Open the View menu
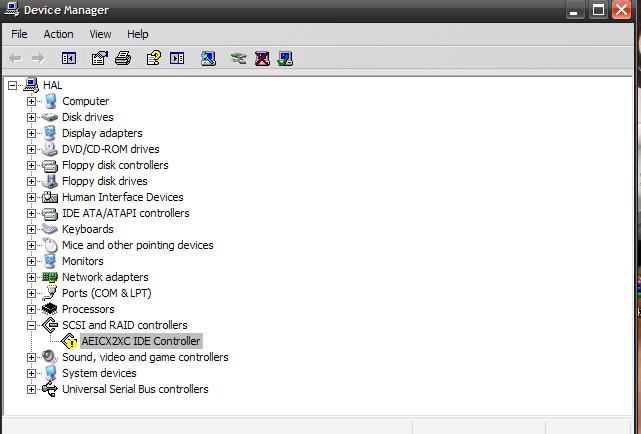The height and width of the screenshot is (434, 641). pos(100,34)
